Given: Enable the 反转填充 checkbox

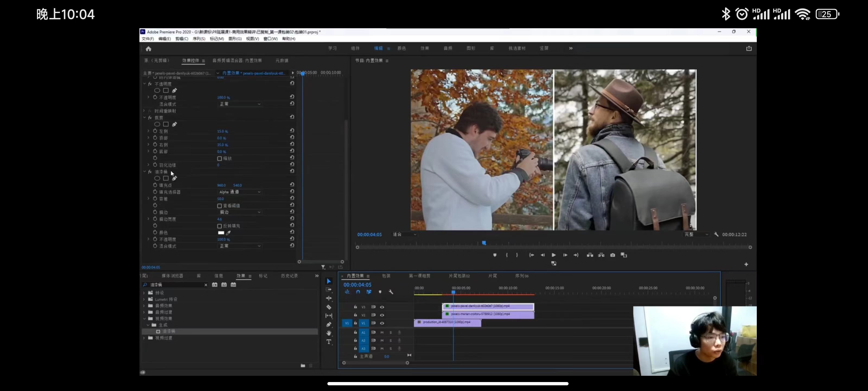Looking at the screenshot, I should 219,226.
